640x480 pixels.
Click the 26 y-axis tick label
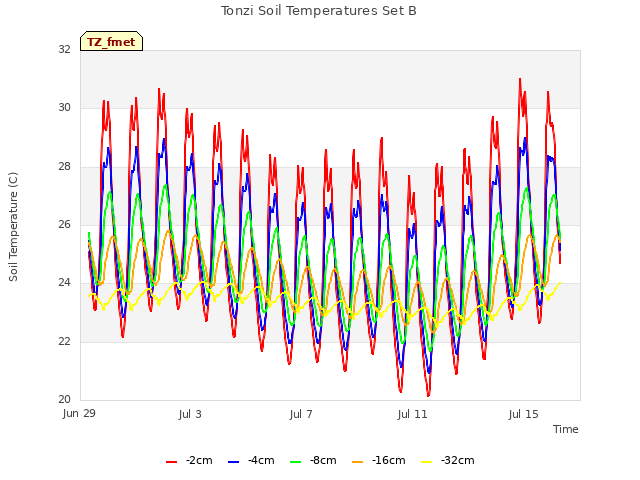point(64,224)
